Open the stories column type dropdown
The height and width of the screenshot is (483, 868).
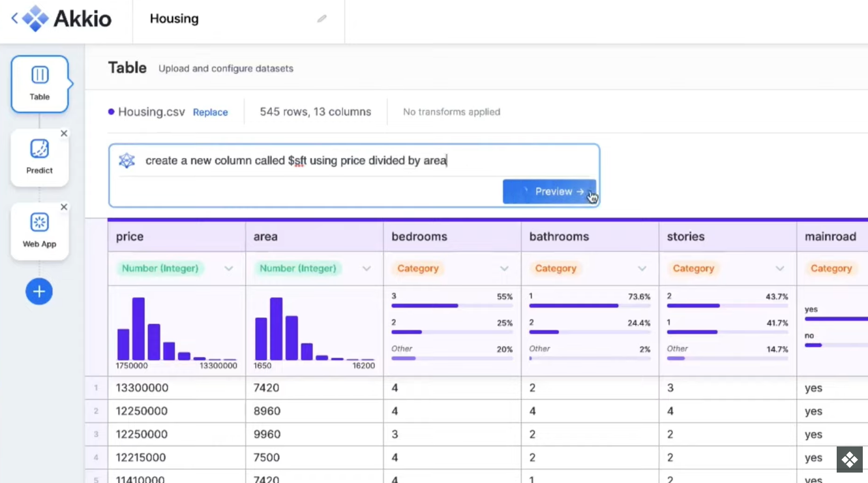coord(780,268)
